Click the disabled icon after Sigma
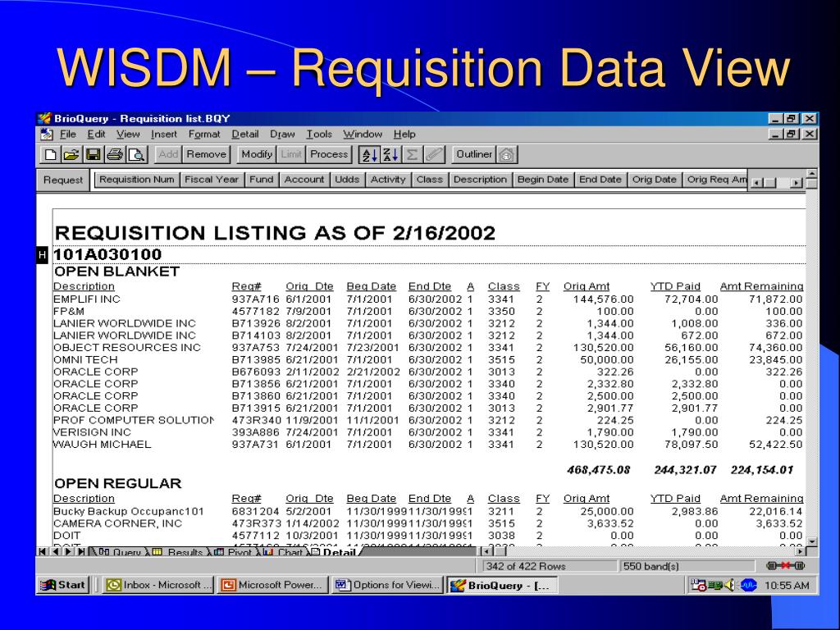This screenshot has height=630, width=840. 434,155
